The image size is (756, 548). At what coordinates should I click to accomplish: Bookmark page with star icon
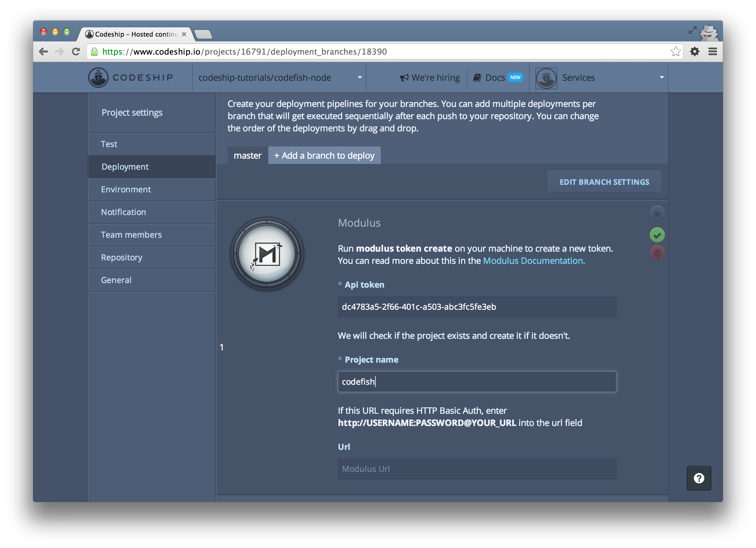click(675, 52)
